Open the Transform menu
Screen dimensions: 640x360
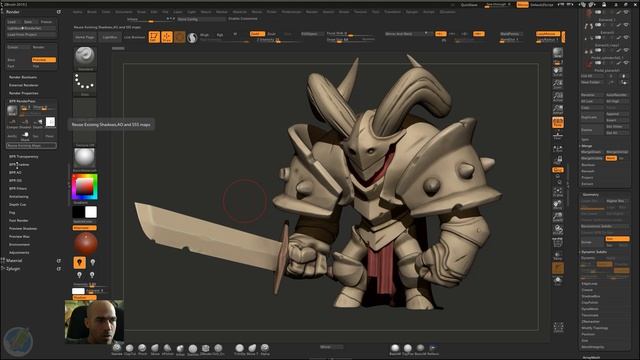[x=392, y=12]
